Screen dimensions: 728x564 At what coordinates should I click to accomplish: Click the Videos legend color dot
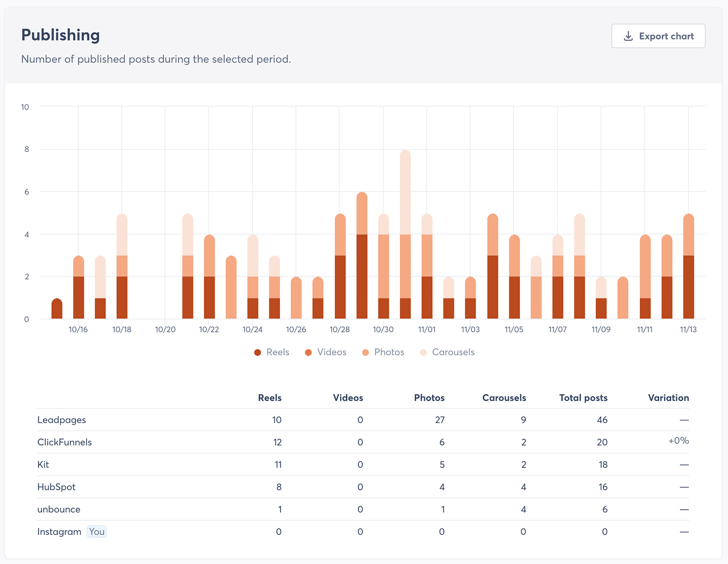point(308,353)
